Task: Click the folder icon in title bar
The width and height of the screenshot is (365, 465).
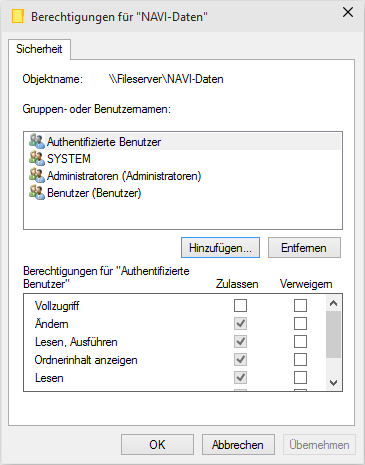Action: 18,16
